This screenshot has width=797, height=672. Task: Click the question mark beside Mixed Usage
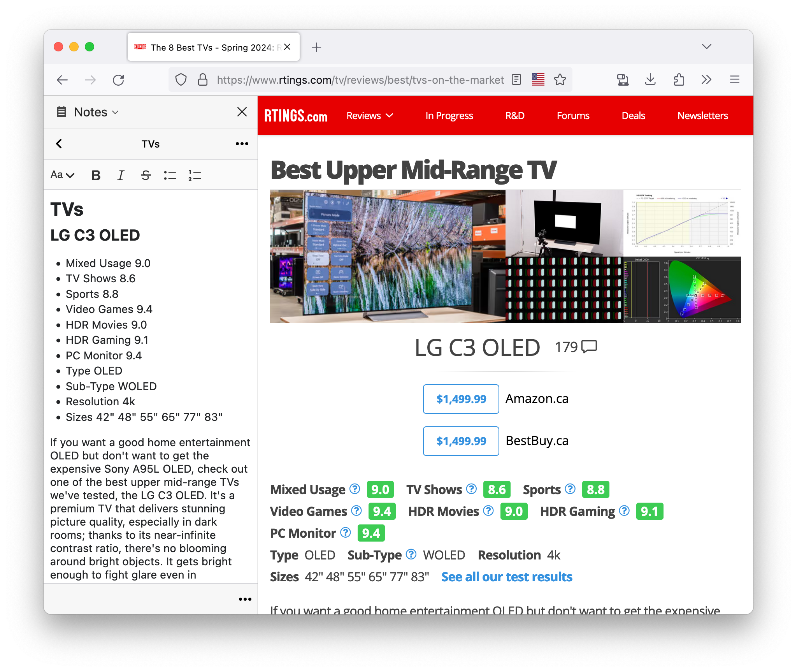pyautogui.click(x=355, y=489)
